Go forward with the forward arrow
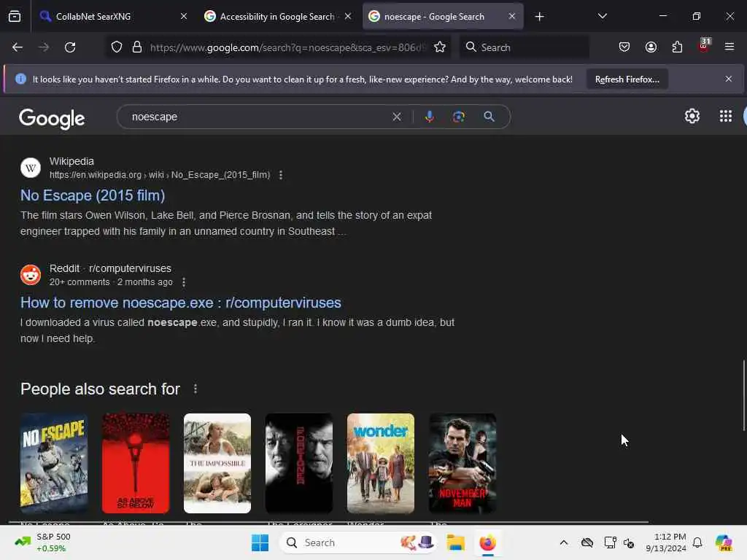This screenshot has width=747, height=560. coord(44,47)
